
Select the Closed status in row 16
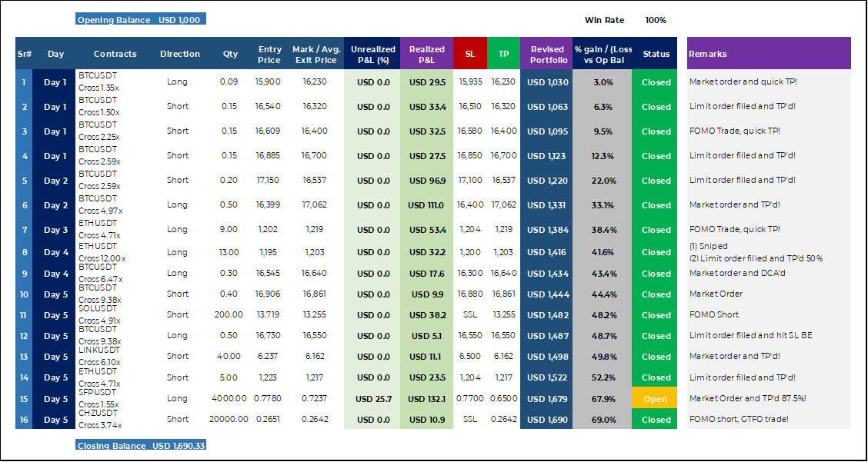(656, 420)
